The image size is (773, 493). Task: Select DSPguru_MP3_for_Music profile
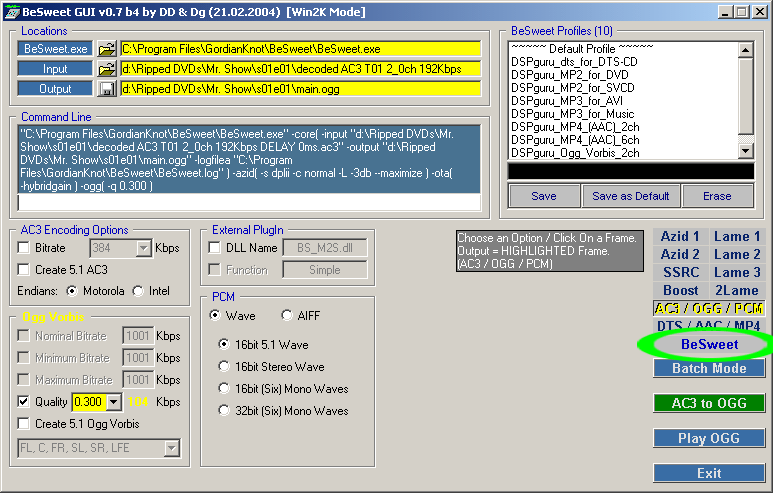pos(573,114)
